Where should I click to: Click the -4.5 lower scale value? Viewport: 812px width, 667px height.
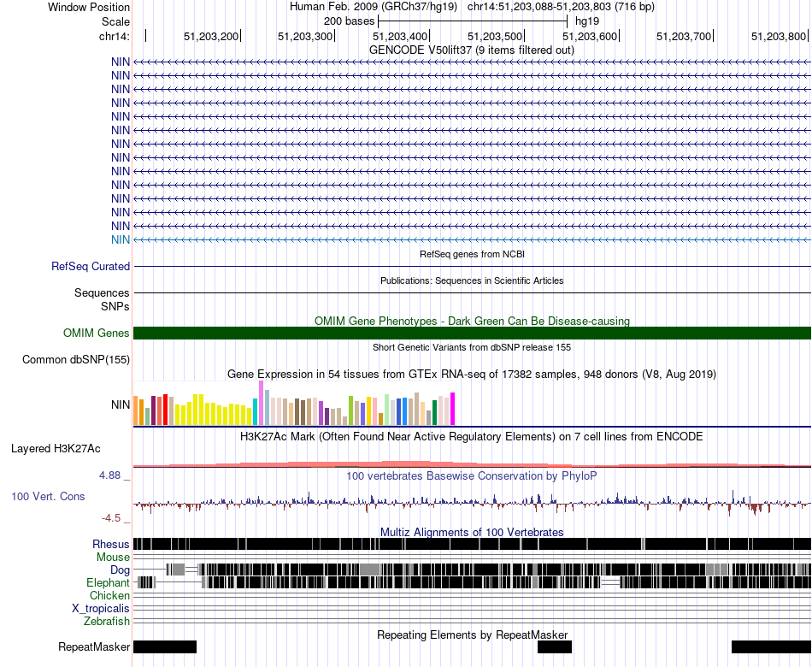(111, 517)
